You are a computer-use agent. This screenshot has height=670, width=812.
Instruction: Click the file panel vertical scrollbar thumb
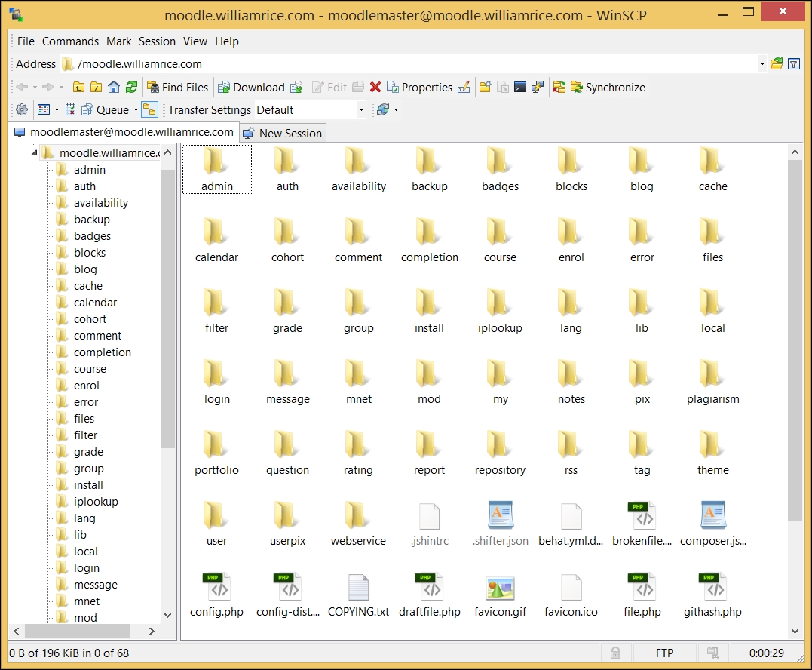pos(795,340)
